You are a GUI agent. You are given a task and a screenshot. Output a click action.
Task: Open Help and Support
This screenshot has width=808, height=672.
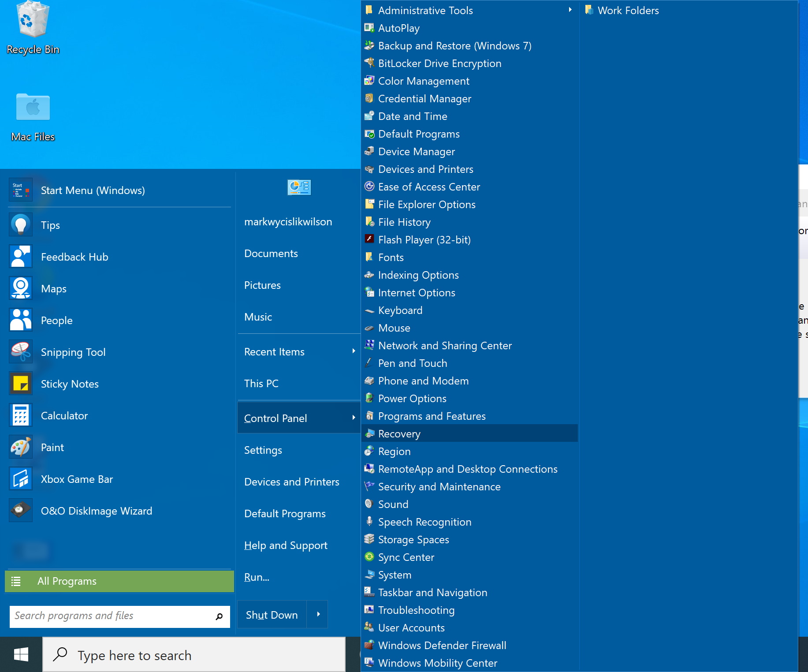tap(286, 545)
